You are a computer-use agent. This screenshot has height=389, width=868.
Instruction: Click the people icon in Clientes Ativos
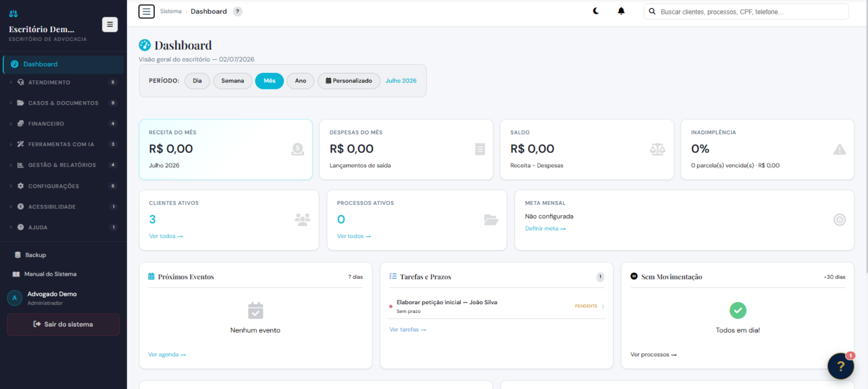302,220
